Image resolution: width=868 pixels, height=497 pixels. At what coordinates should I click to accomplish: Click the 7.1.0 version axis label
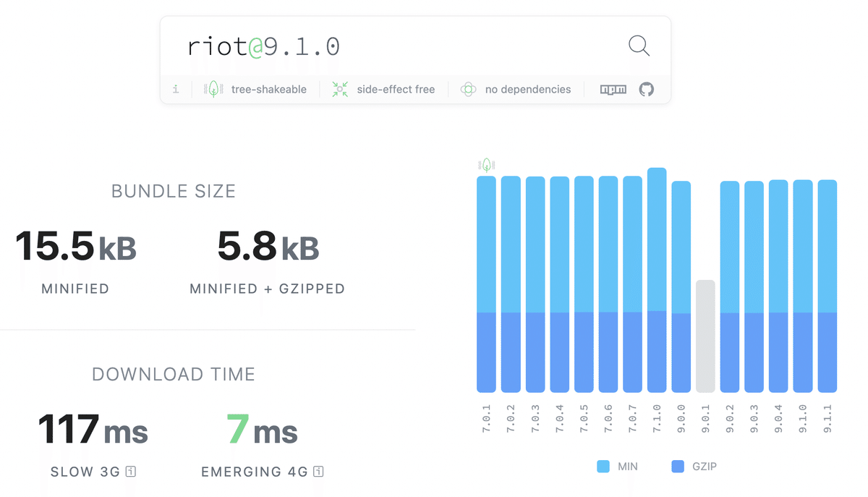point(657,418)
